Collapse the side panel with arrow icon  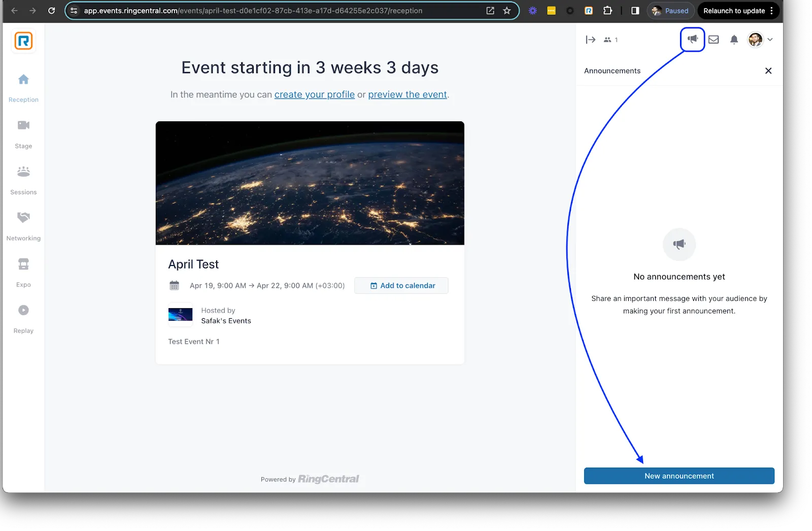click(x=590, y=40)
